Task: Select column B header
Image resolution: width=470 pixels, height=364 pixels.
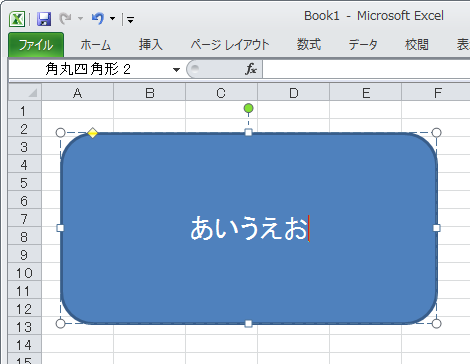Action: (150, 93)
